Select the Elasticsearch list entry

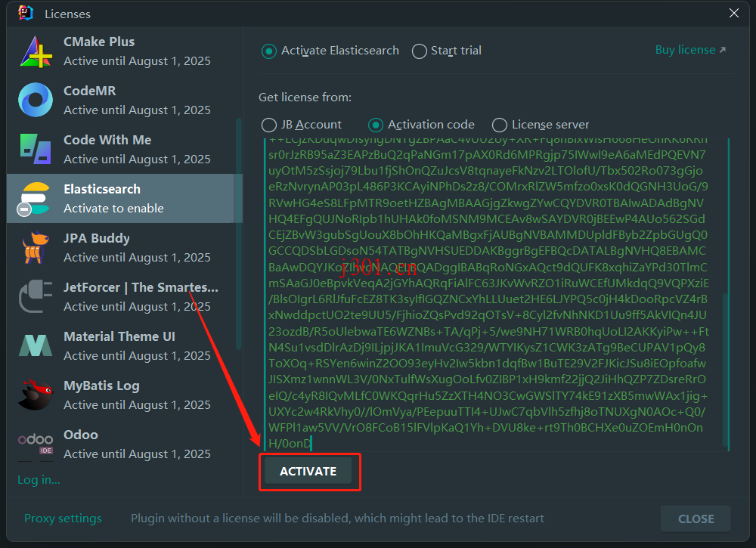pyautogui.click(x=125, y=199)
